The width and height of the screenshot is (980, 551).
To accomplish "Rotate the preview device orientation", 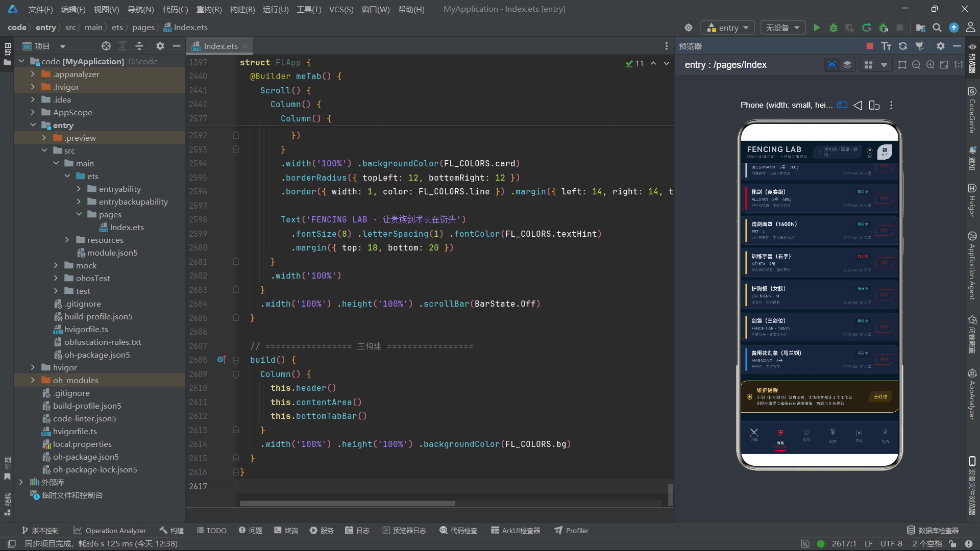I will tap(874, 105).
